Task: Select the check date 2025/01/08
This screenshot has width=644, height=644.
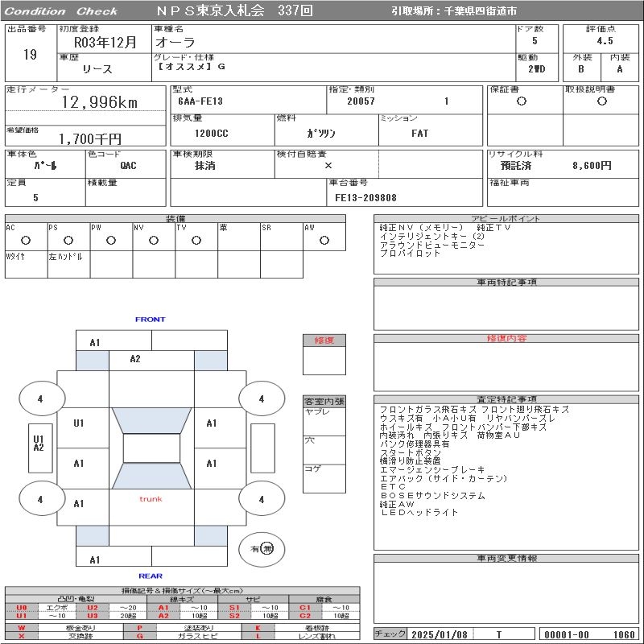Action: (x=439, y=634)
